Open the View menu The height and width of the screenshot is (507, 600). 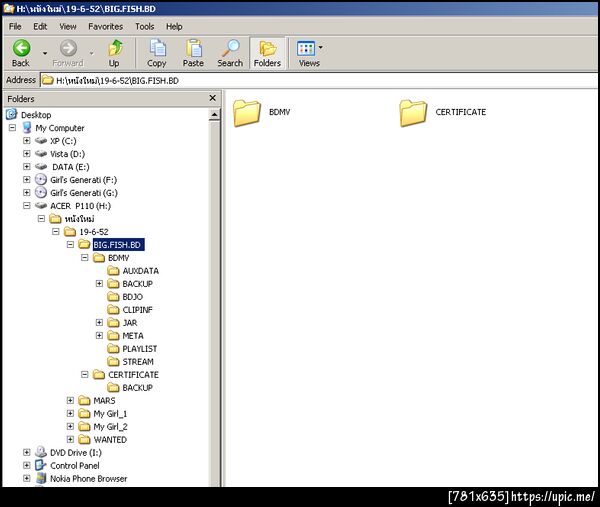pos(68,26)
